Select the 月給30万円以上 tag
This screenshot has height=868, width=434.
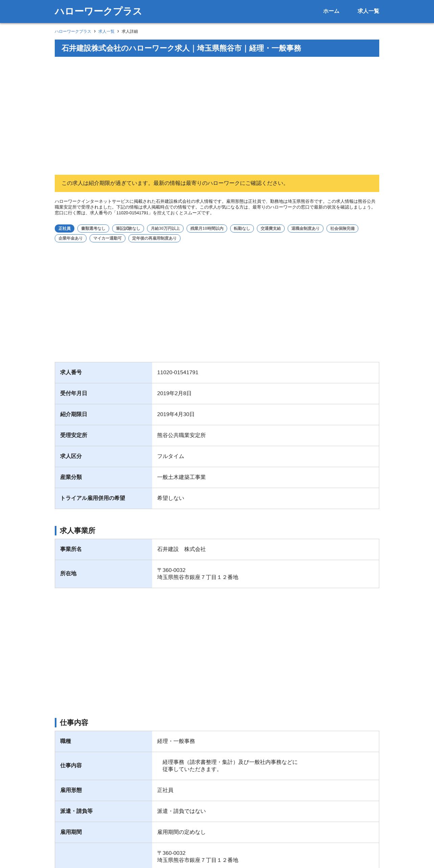[x=165, y=228]
